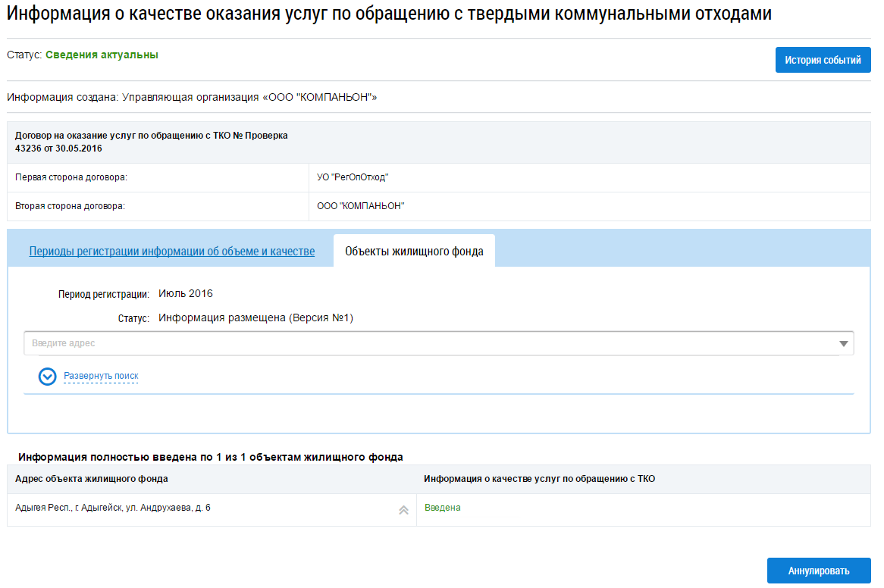This screenshot has width=884, height=588.
Task: Open the Введена quality status link
Action: pos(442,508)
